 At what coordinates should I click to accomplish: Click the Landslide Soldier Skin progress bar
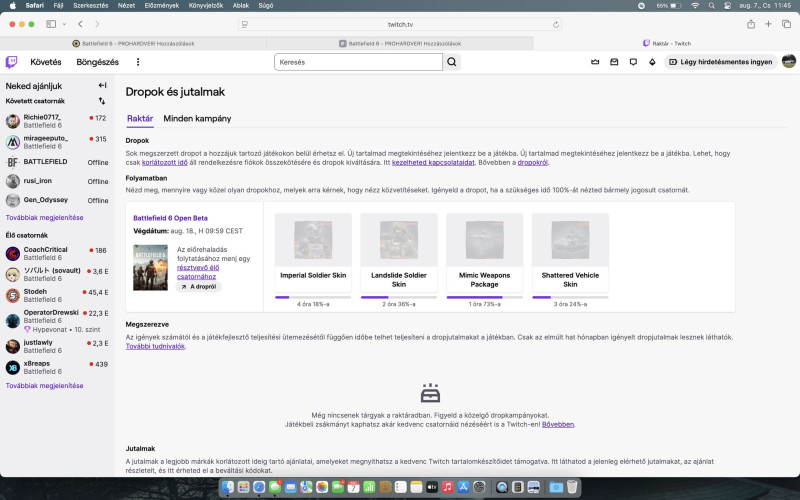point(398,297)
